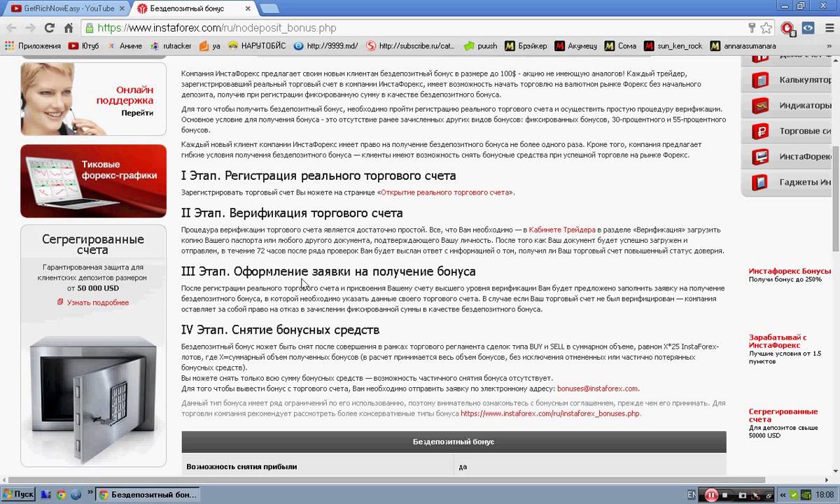Viewport: 840px width, 504px height.
Task: Open the blue eye extension icon
Action: (x=808, y=28)
